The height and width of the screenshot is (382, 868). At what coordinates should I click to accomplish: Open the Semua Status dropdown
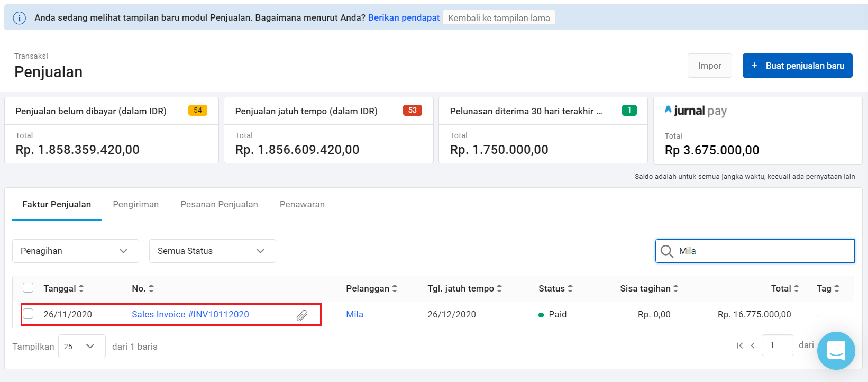(212, 251)
